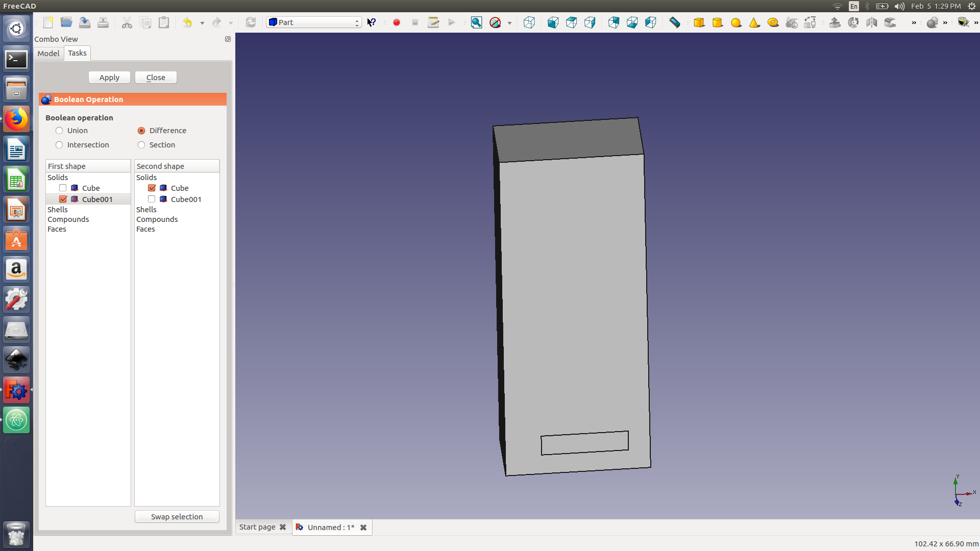Open the shape builder tool
The height and width of the screenshot is (551, 980).
[x=810, y=22]
